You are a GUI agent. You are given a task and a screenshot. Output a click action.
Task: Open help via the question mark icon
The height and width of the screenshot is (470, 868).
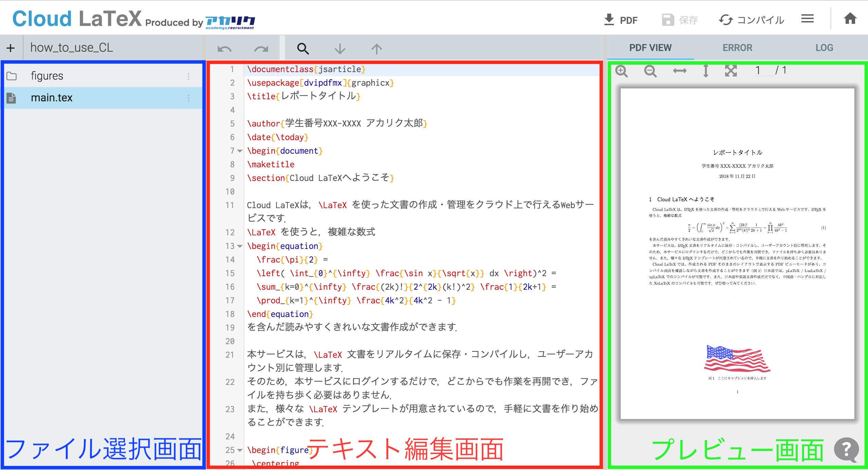pos(846,449)
